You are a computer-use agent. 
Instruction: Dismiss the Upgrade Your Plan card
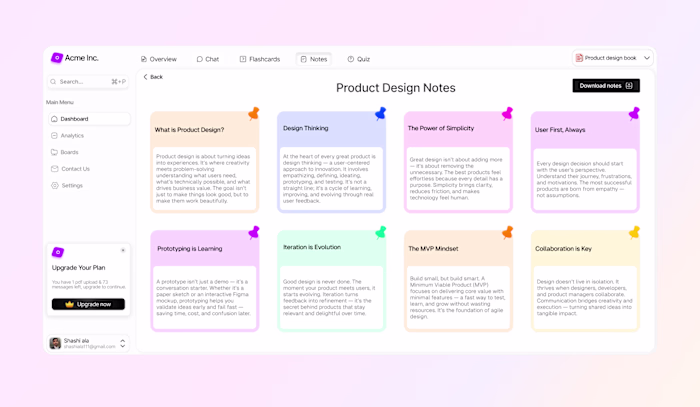point(123,250)
